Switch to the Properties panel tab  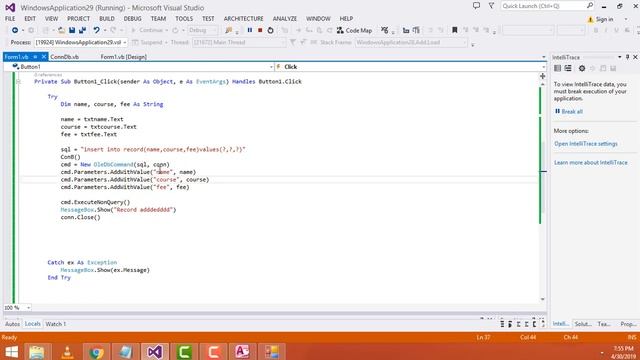pyautogui.click(x=628, y=324)
